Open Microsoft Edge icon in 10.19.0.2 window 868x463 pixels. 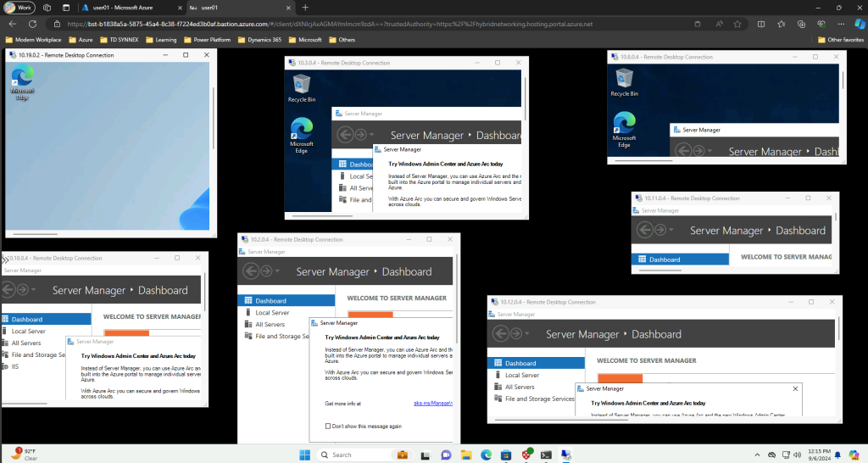22,82
